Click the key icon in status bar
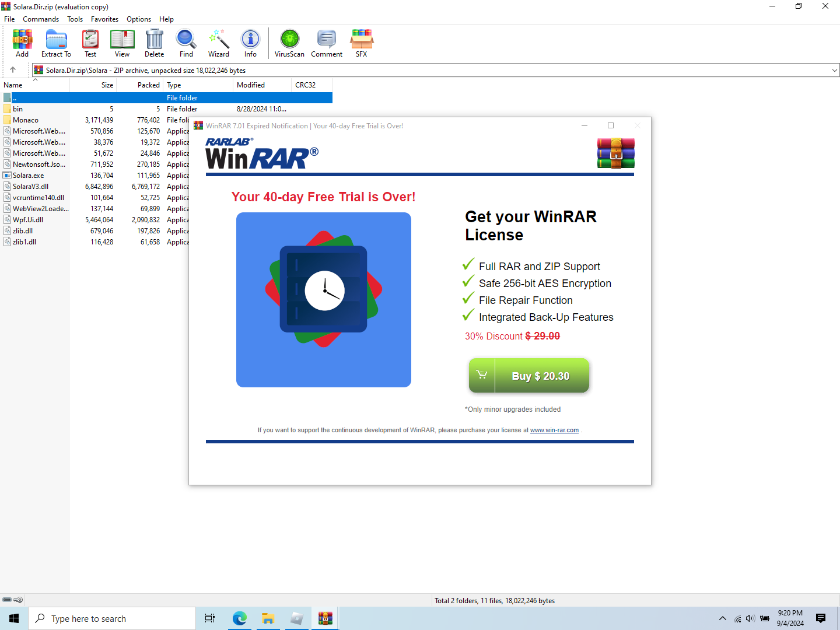Viewport: 840px width, 630px height. [x=18, y=600]
